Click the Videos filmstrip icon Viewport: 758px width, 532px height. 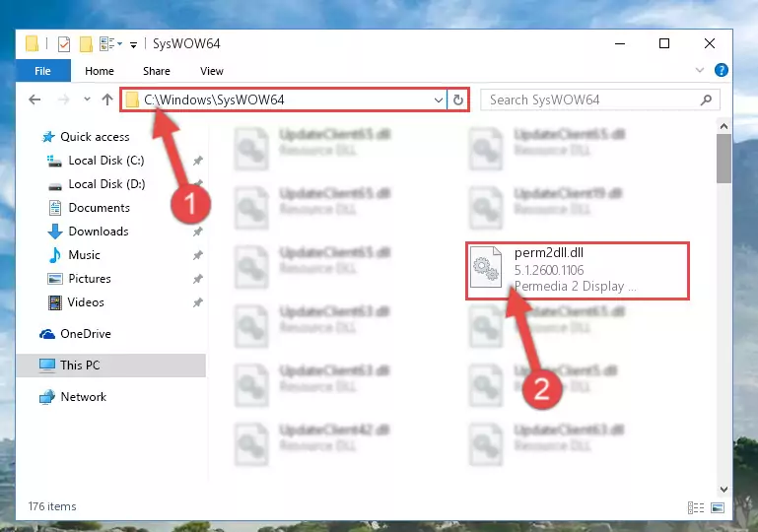pos(55,302)
